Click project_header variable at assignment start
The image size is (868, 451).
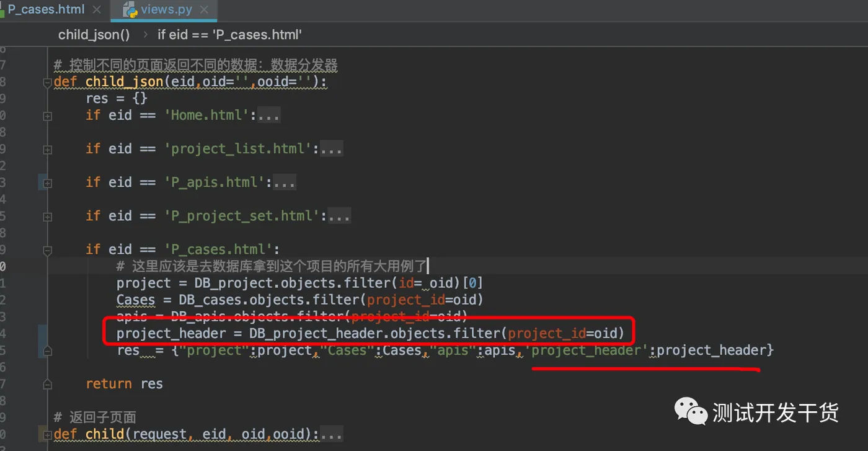tap(171, 333)
